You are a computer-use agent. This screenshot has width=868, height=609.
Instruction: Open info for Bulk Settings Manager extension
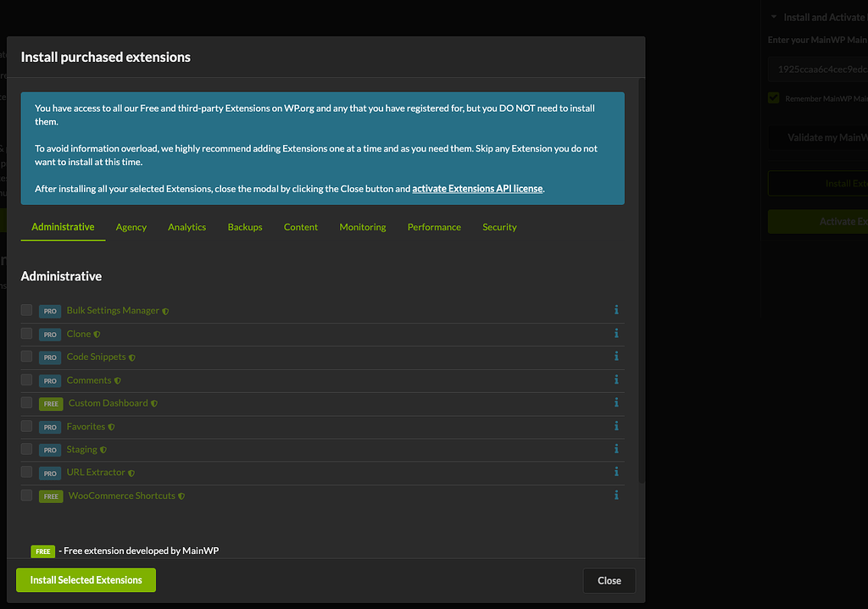pos(616,310)
